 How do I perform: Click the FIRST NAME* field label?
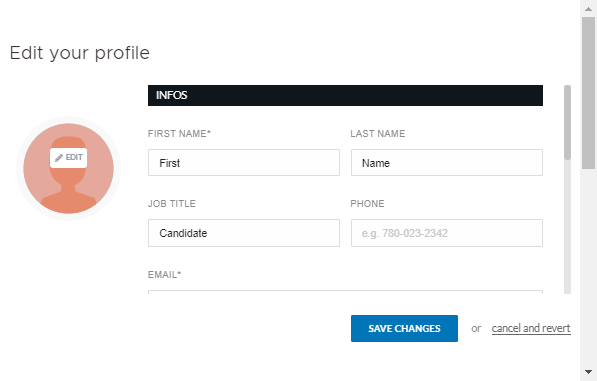[x=179, y=134]
